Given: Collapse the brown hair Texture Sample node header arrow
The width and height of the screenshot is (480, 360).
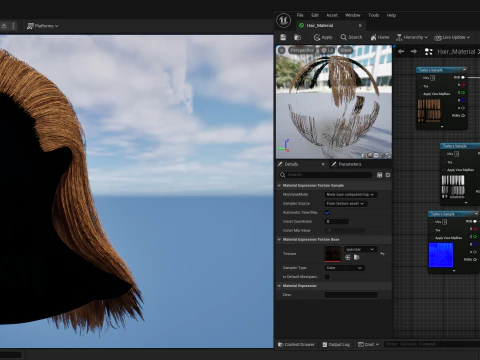Looking at the screenshot, I should point(464,70).
